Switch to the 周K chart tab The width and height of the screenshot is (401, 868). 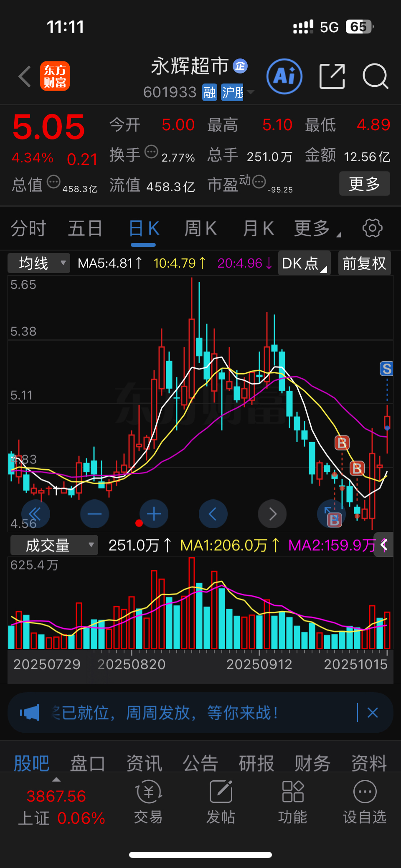tap(200, 229)
